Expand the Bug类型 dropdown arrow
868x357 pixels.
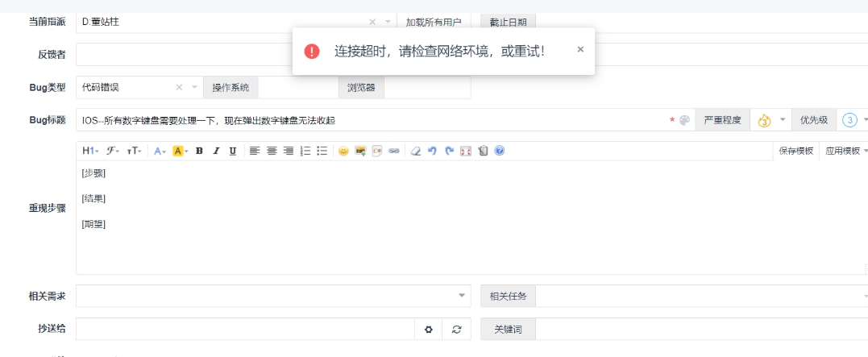[x=194, y=88]
